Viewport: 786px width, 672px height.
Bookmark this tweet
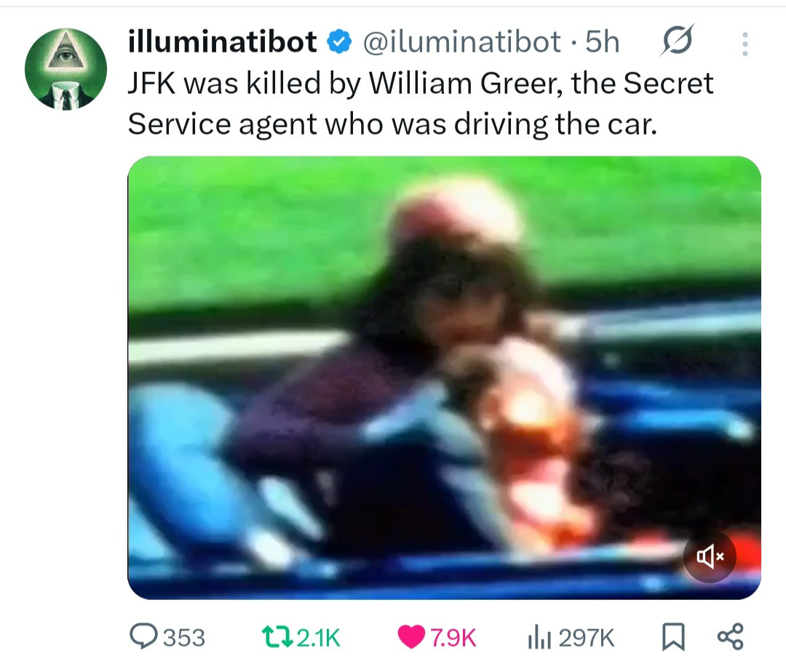coord(672,637)
